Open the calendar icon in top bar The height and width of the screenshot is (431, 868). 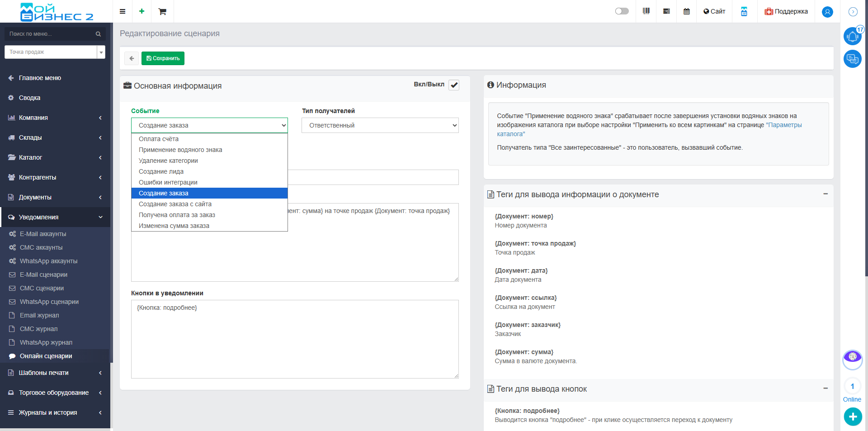point(686,11)
